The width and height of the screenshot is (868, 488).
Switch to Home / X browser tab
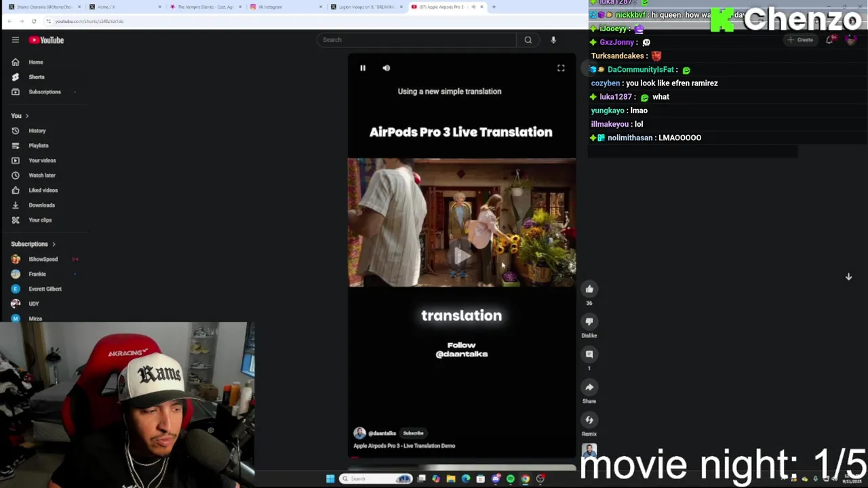125,7
